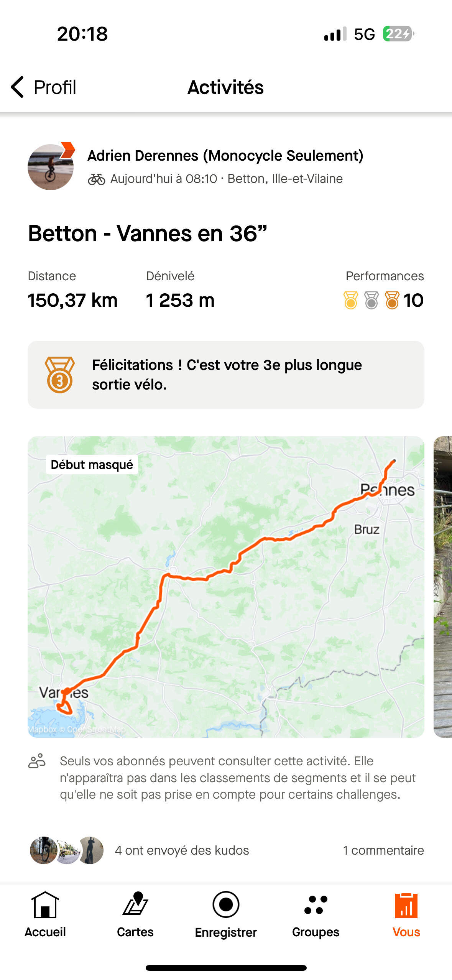This screenshot has width=452, height=980.
Task: View the next activity photo
Action: tap(443, 587)
